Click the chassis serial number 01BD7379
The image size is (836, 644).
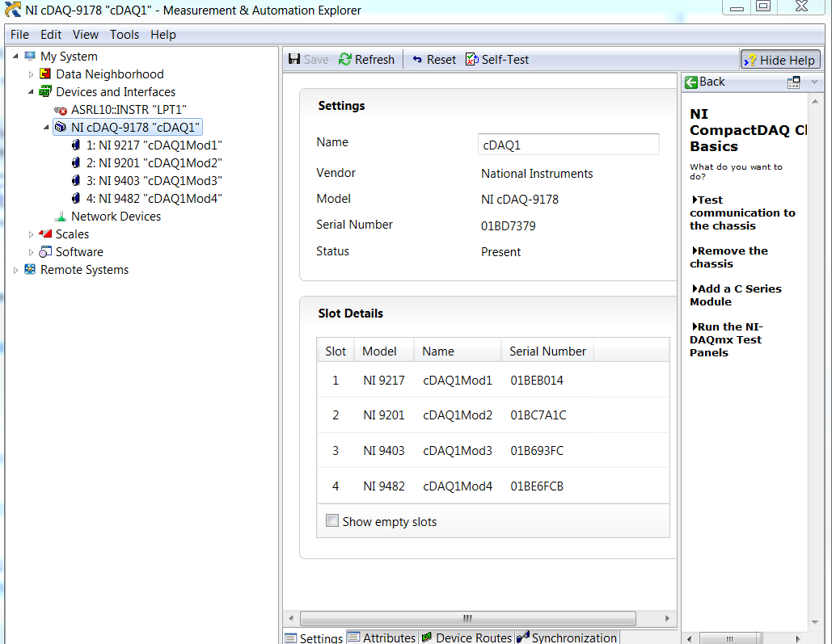[x=508, y=226]
